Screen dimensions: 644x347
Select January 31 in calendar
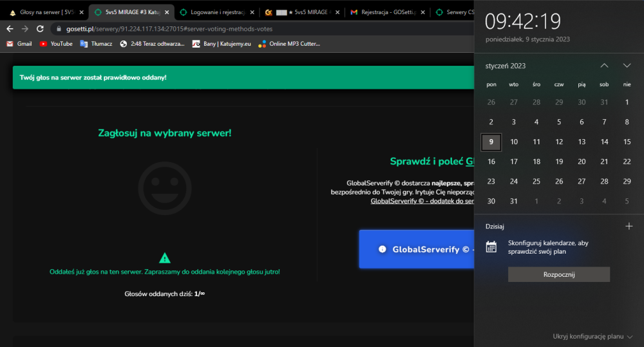coord(514,202)
